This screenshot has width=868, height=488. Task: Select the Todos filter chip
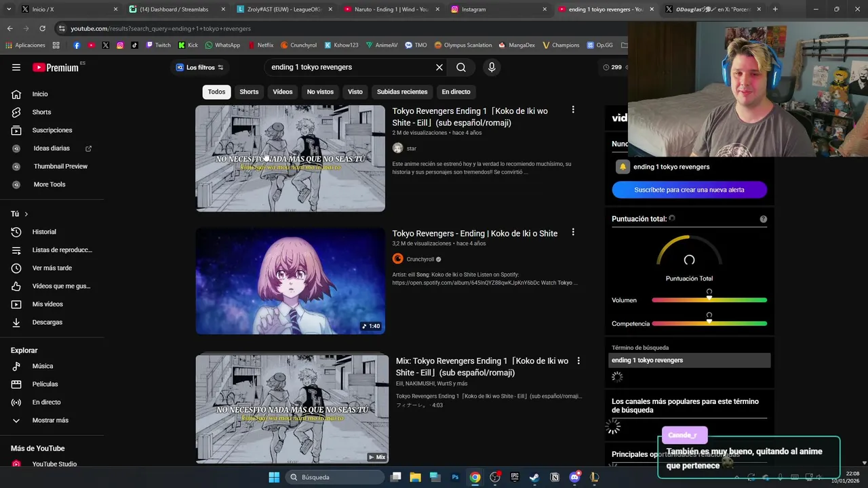pyautogui.click(x=216, y=91)
